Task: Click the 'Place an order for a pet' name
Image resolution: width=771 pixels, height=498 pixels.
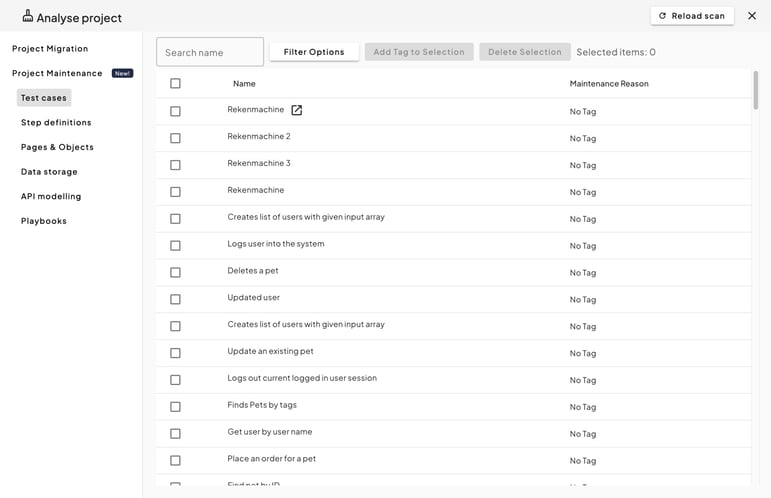Action: click(271, 459)
